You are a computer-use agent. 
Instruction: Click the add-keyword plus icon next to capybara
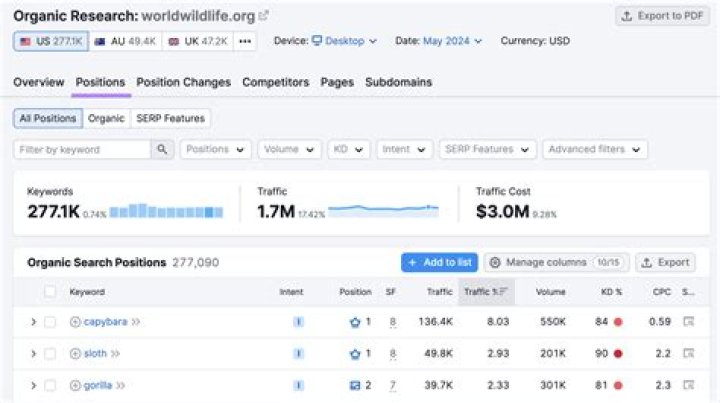point(75,322)
